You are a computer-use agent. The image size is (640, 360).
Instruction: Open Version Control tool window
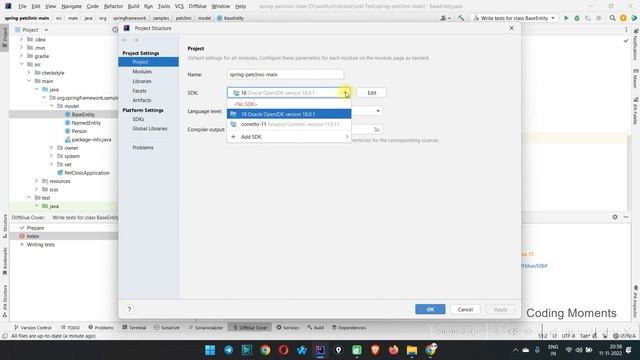pyautogui.click(x=33, y=328)
